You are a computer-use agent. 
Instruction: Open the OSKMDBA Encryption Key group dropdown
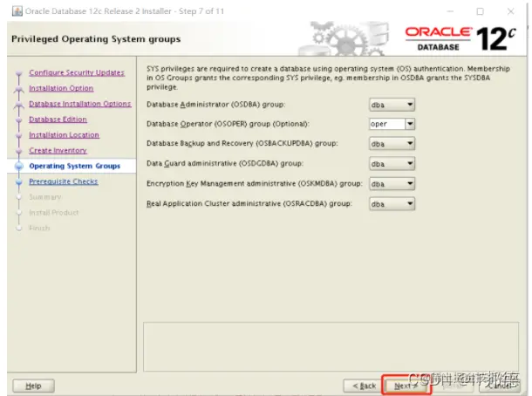pyautogui.click(x=392, y=183)
